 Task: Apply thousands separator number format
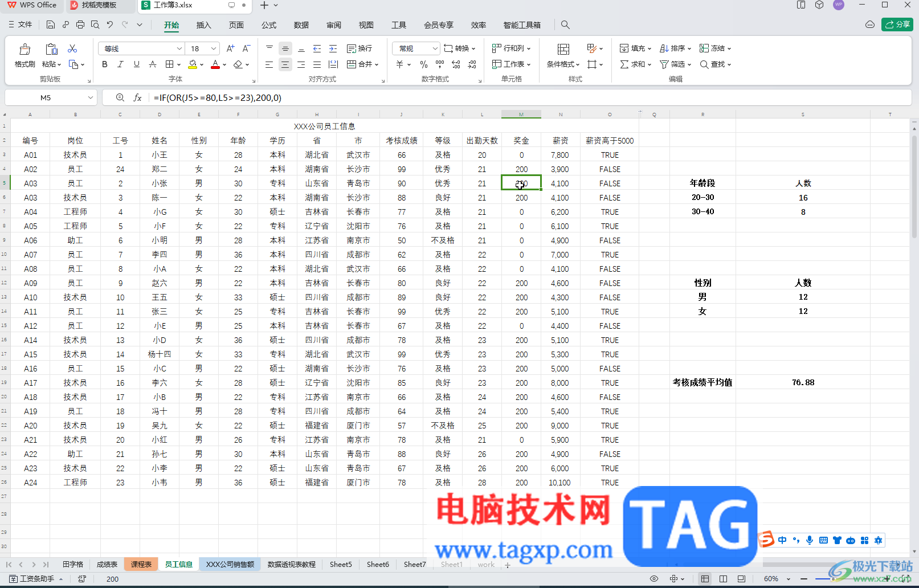click(x=439, y=64)
